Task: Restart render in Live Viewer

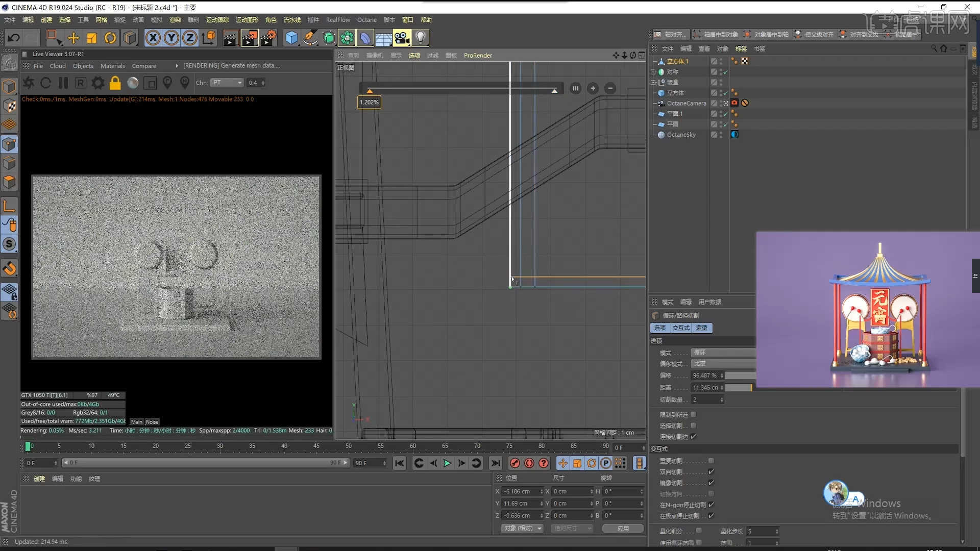Action: (x=45, y=83)
